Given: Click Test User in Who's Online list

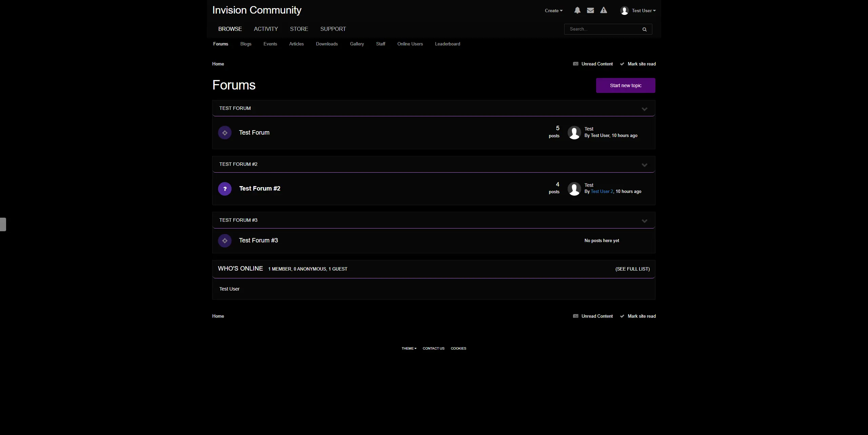Looking at the screenshot, I should (229, 289).
